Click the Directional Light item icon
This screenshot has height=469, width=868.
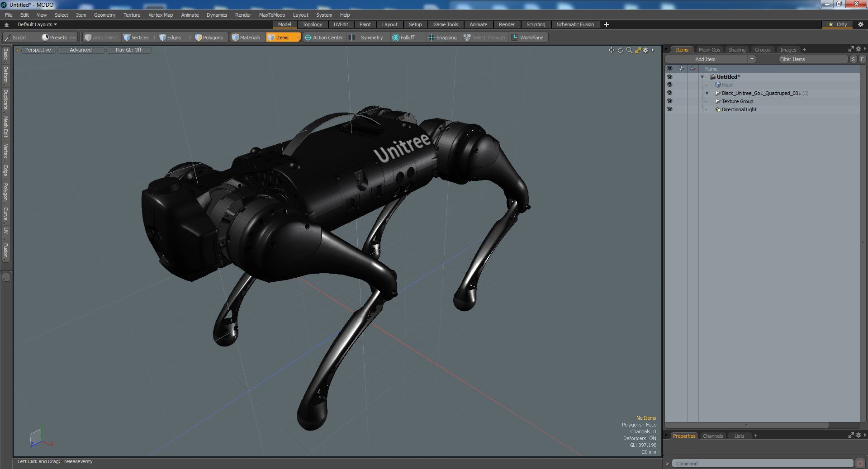(x=718, y=109)
